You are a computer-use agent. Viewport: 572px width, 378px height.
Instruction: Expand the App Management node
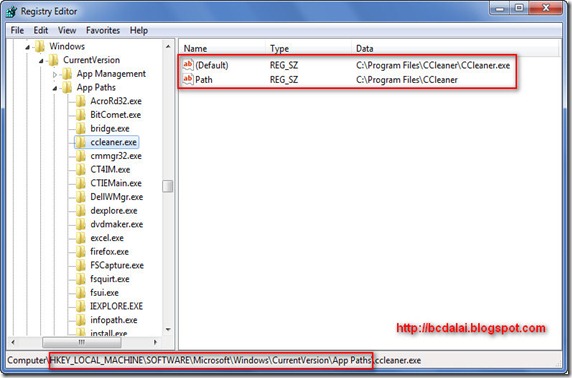[55, 74]
